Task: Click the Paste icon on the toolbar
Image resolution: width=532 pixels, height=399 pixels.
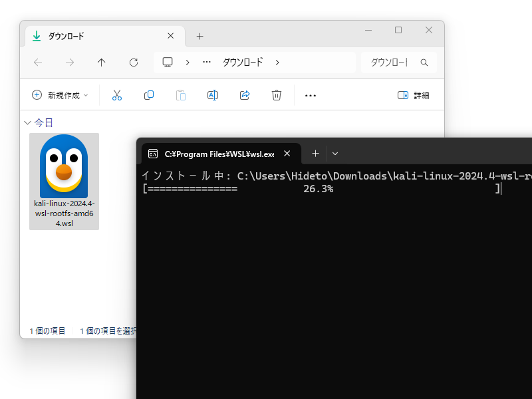Action: click(x=181, y=95)
